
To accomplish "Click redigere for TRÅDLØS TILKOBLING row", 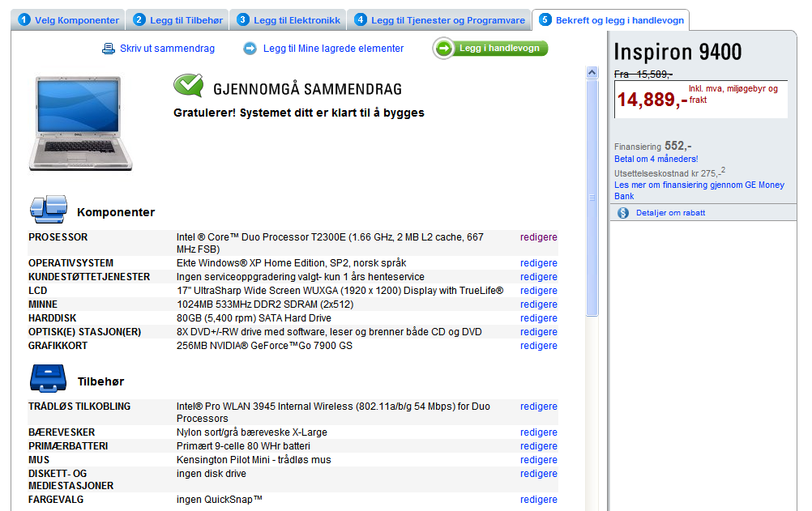I will pyautogui.click(x=539, y=407).
